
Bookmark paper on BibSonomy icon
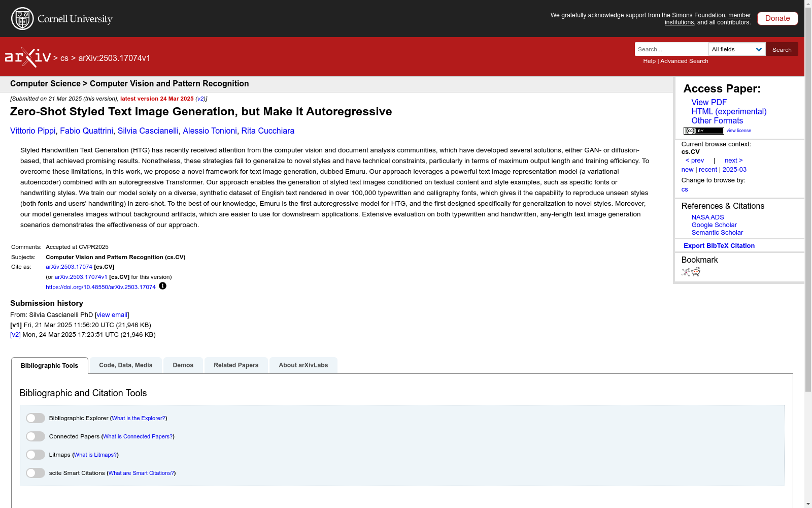pyautogui.click(x=686, y=272)
